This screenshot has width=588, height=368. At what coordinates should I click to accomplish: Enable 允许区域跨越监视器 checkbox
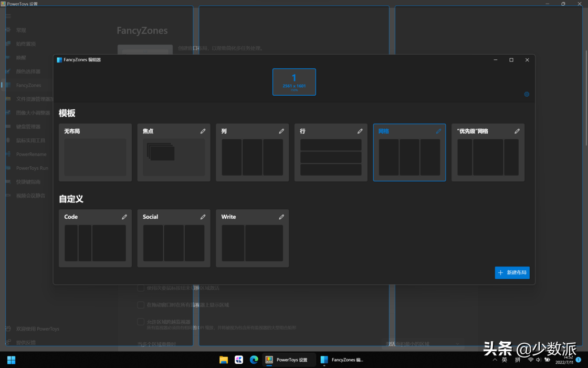pyautogui.click(x=141, y=322)
